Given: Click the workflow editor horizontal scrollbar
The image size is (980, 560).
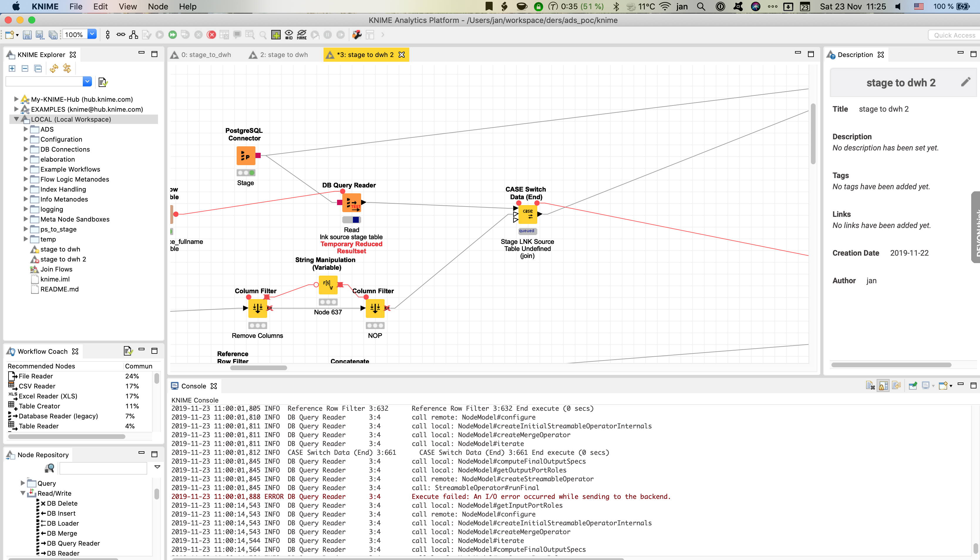Looking at the screenshot, I should tap(258, 368).
